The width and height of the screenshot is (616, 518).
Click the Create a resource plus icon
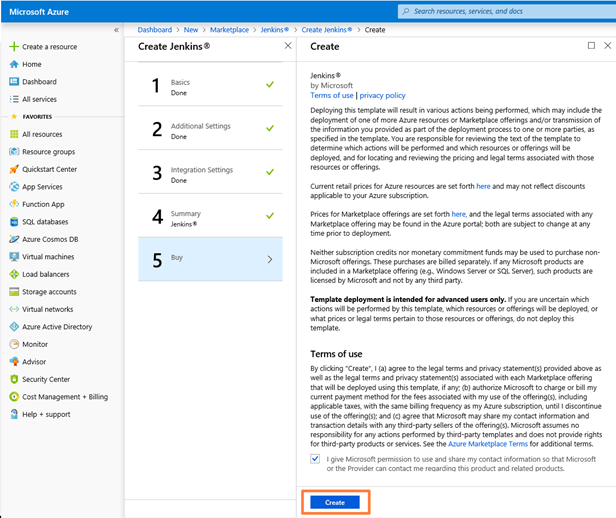click(14, 47)
